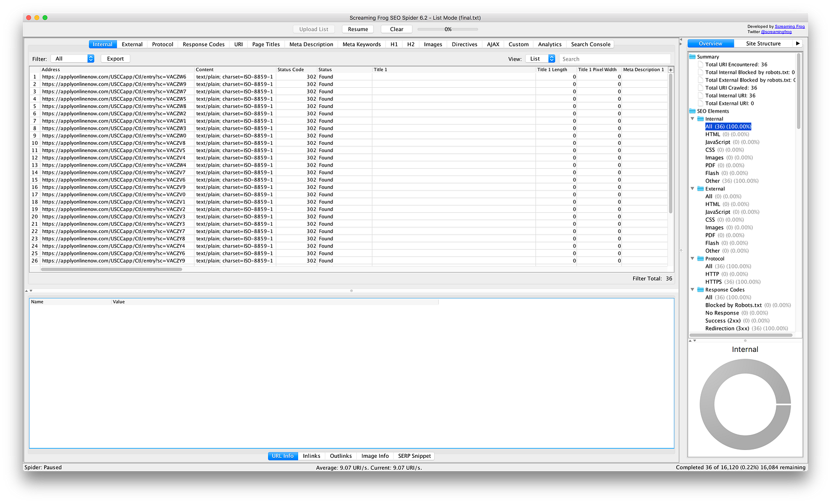831x504 pixels.
Task: Collapse the Protocol tree section
Action: (692, 258)
